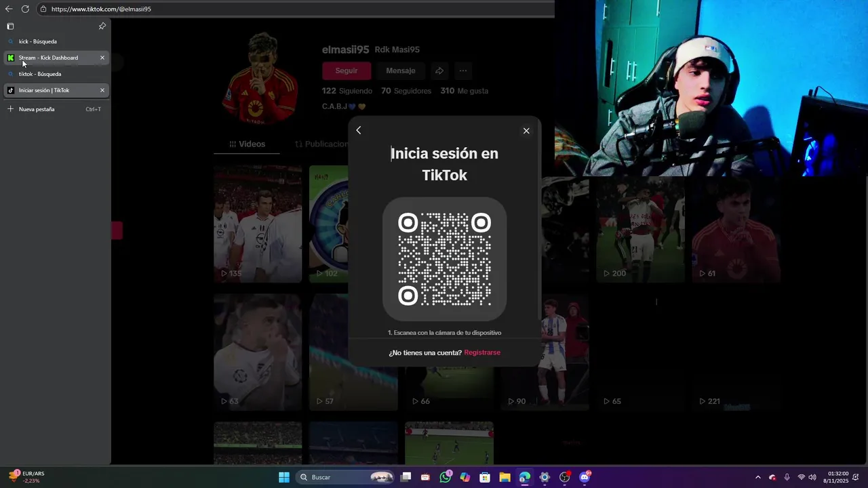Viewport: 868px width, 488px height.
Task: Open the 122 Siguiendo list
Action: pyautogui.click(x=347, y=91)
